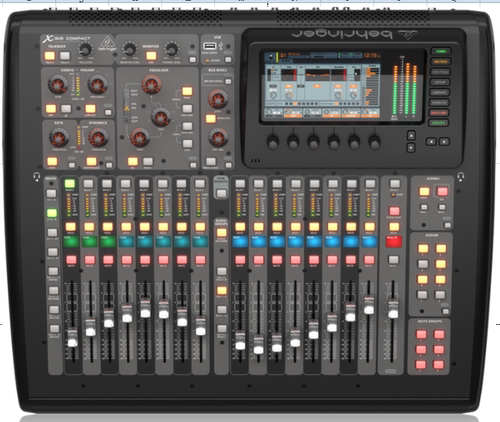Click the red Main LR scribble strip
500x422 pixels.
[x=394, y=242]
